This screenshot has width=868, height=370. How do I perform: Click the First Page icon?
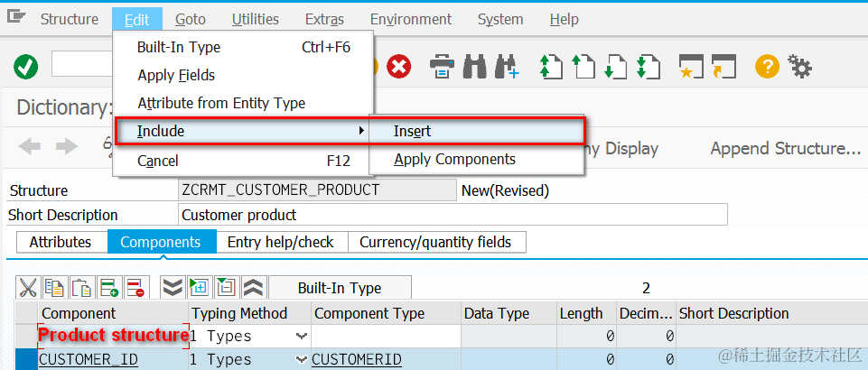click(x=551, y=67)
